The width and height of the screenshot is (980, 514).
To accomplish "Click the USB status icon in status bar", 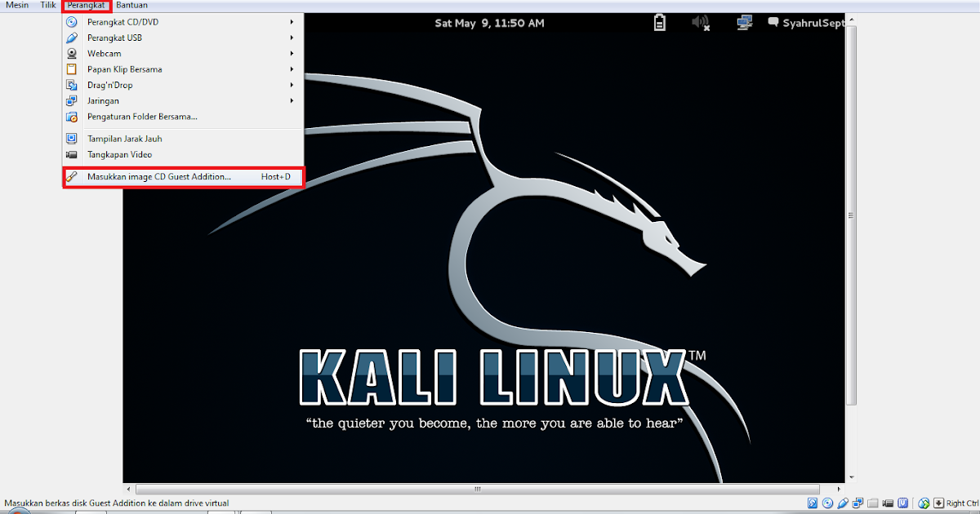I will point(843,503).
